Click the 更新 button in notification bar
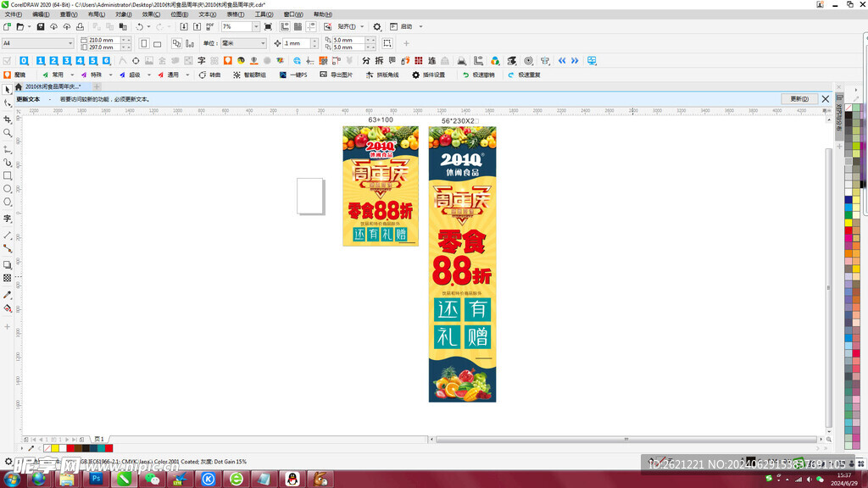This screenshot has width=868, height=488. tap(798, 99)
